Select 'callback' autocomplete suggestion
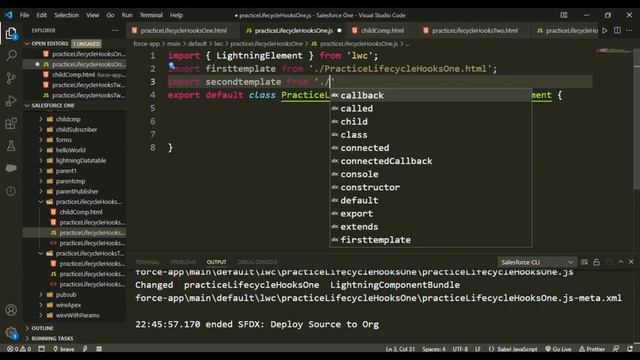This screenshot has height=360, width=640. coord(431,96)
